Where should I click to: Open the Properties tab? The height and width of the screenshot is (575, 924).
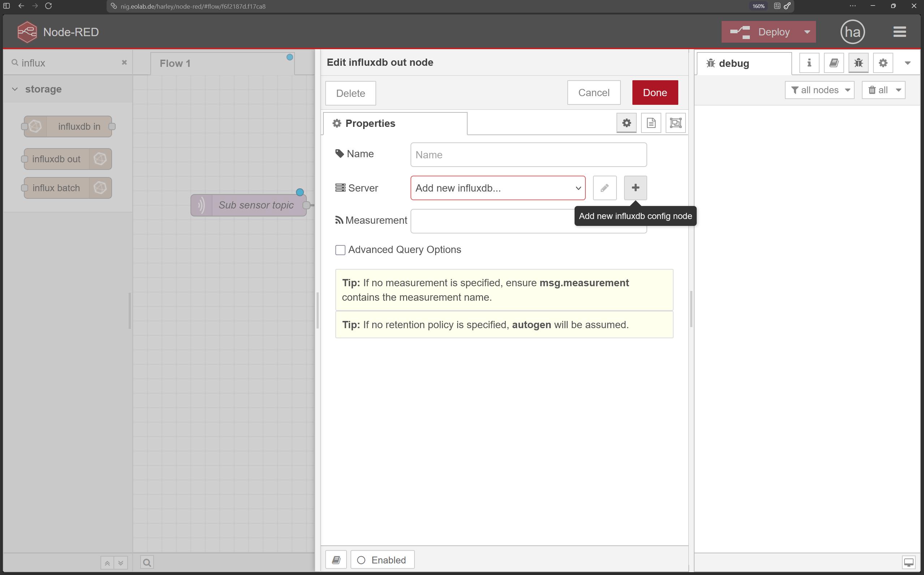(395, 124)
